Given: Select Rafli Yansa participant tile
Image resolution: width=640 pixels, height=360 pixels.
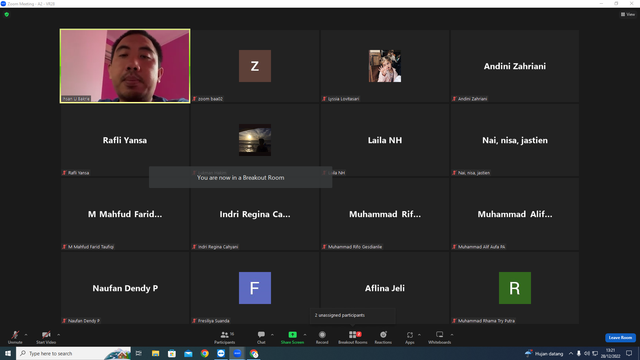Looking at the screenshot, I should [125, 140].
